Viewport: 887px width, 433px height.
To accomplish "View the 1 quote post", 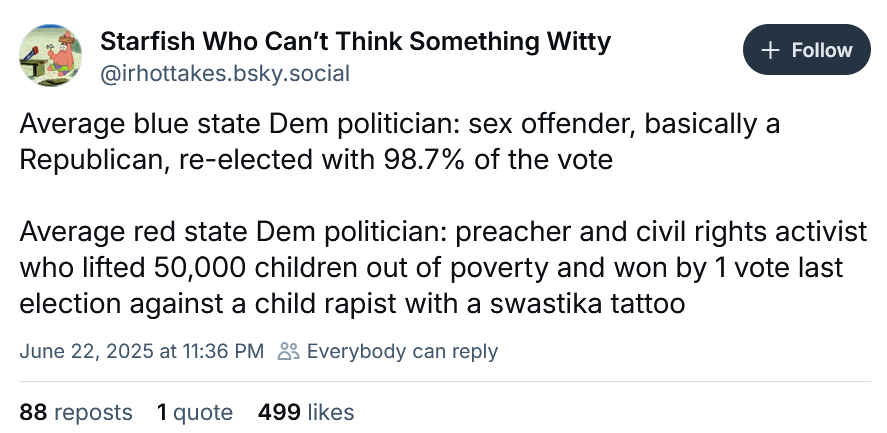I will (x=194, y=412).
